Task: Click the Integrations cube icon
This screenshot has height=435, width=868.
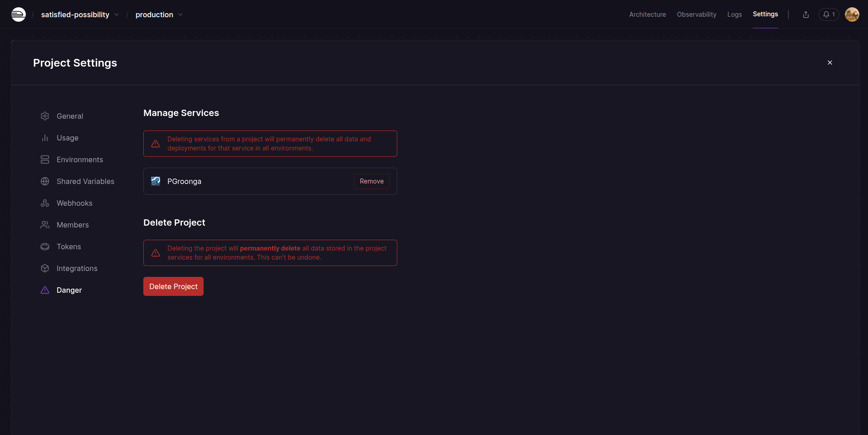Action: coord(45,268)
